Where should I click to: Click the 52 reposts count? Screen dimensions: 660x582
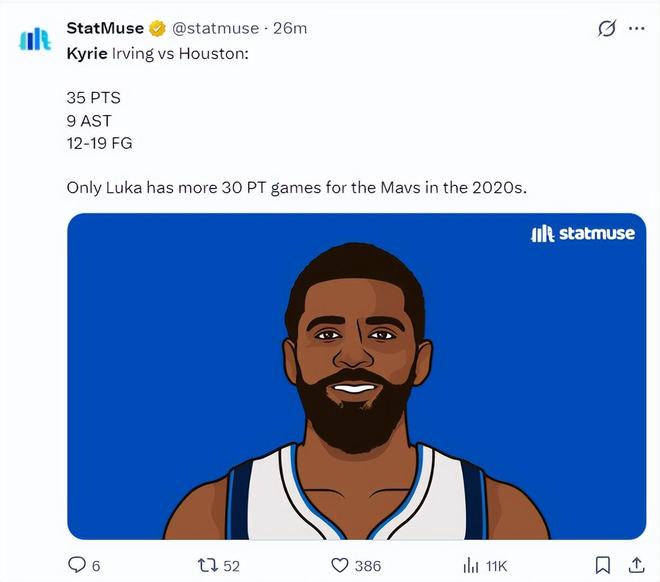(x=232, y=566)
